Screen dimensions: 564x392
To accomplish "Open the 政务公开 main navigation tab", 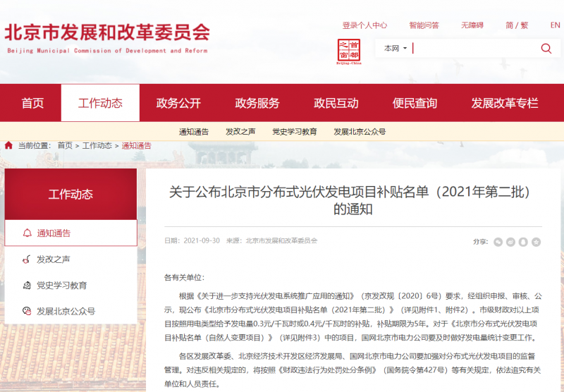I will pyautogui.click(x=178, y=103).
